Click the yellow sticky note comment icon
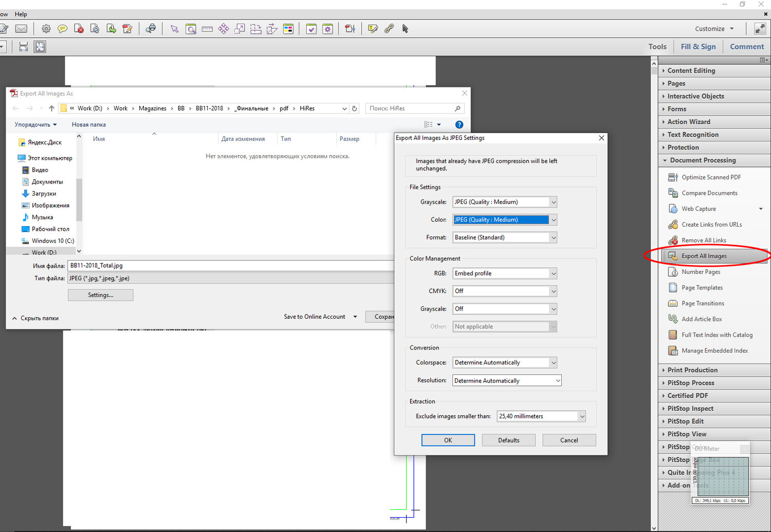Image resolution: width=771 pixels, height=532 pixels. [62, 29]
